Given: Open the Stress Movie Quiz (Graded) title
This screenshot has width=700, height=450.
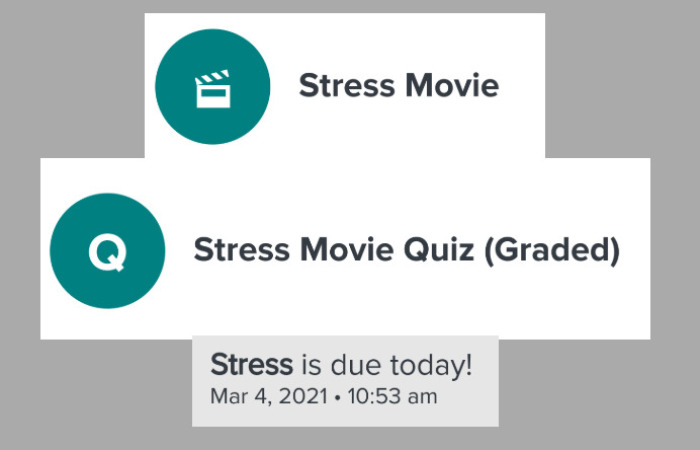Looking at the screenshot, I should pyautogui.click(x=406, y=249).
